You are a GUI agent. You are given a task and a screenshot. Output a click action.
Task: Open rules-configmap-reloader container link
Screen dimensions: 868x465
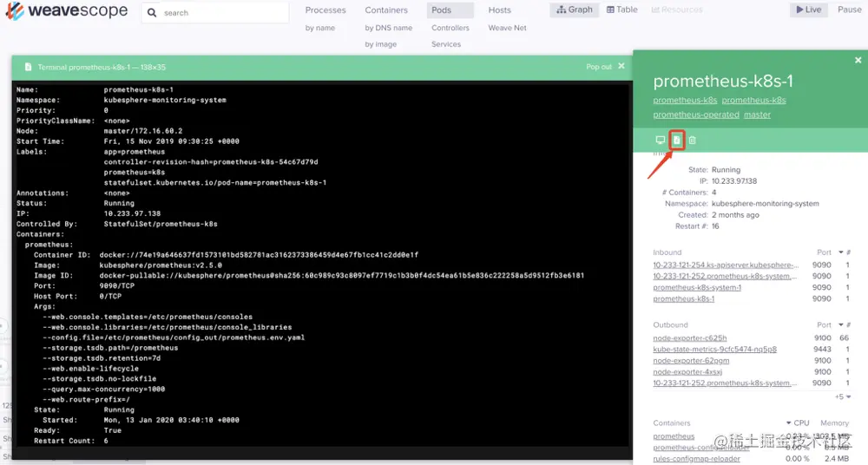tap(696, 458)
